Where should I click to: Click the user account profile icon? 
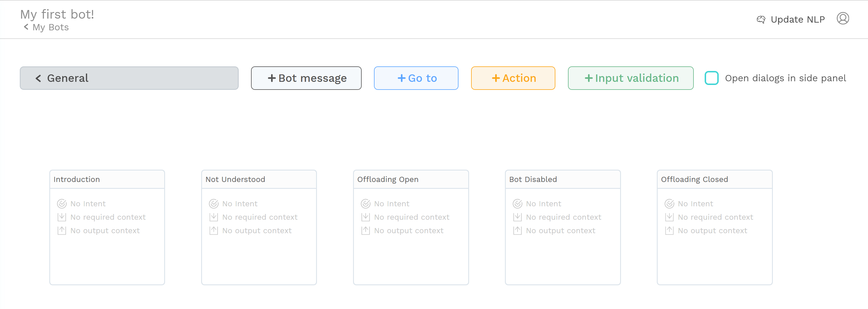pyautogui.click(x=843, y=19)
